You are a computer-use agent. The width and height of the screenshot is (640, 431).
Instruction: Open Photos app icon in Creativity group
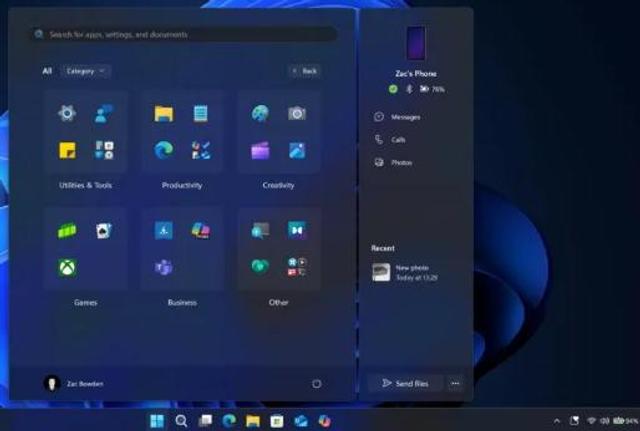(x=297, y=150)
